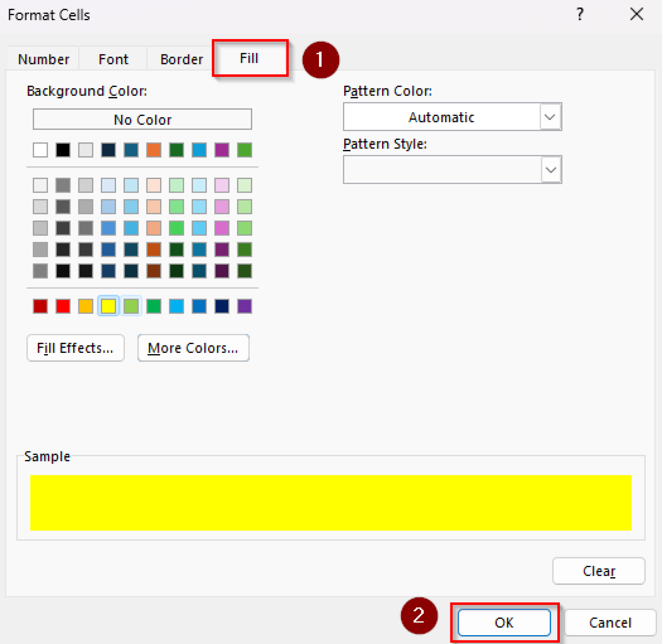This screenshot has width=662, height=644.
Task: Expand the Pattern Color dropdown arrow
Action: click(x=550, y=117)
